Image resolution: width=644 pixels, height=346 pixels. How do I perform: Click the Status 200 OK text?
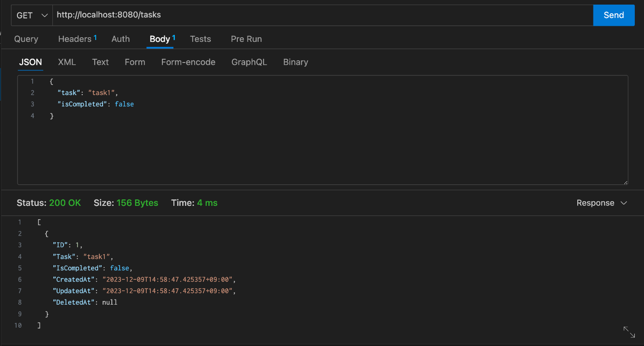pyautogui.click(x=49, y=203)
